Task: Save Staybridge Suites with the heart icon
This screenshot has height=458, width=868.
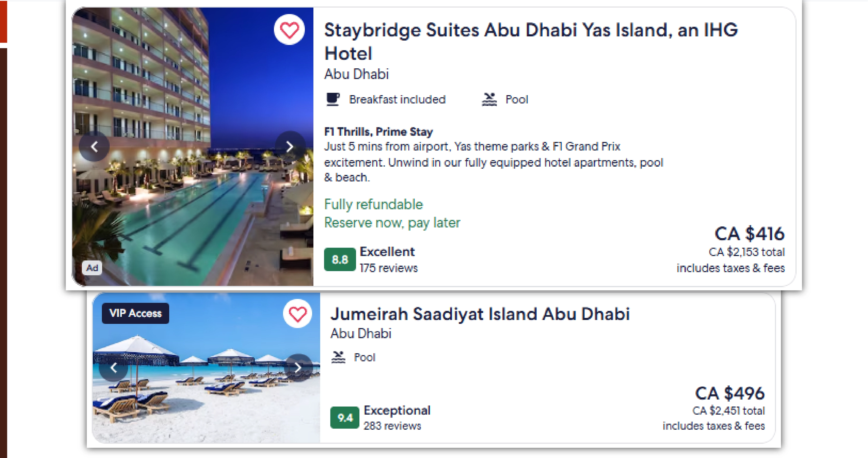Action: (289, 30)
